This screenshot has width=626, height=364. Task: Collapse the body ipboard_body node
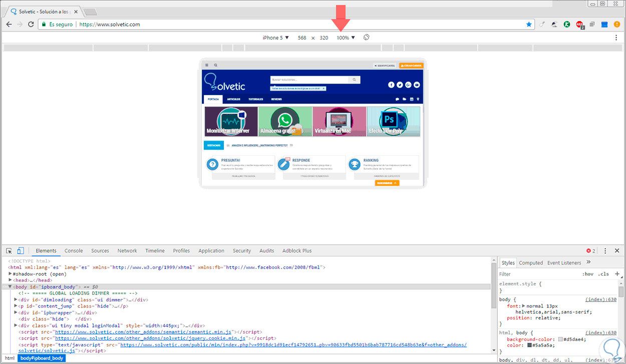coord(10,287)
